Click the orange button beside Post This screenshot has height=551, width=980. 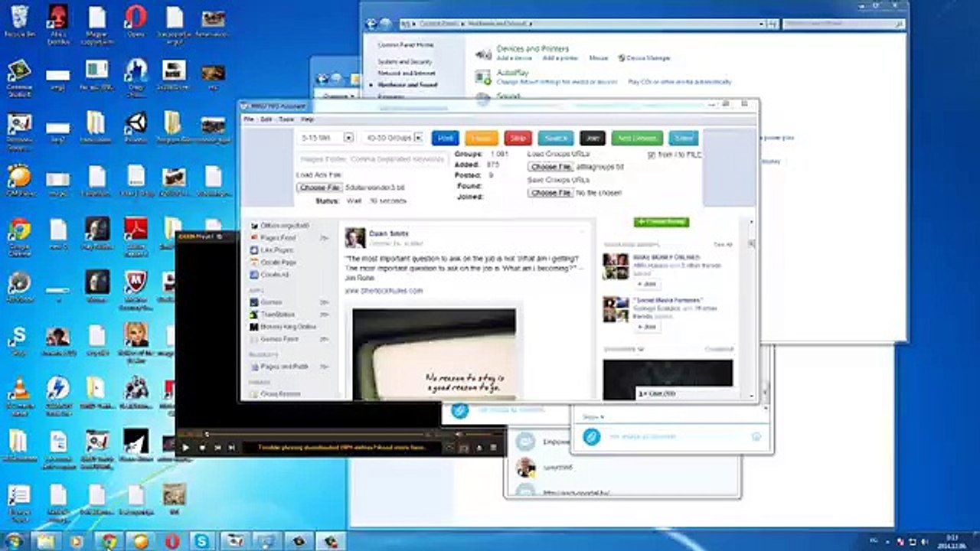pos(481,138)
